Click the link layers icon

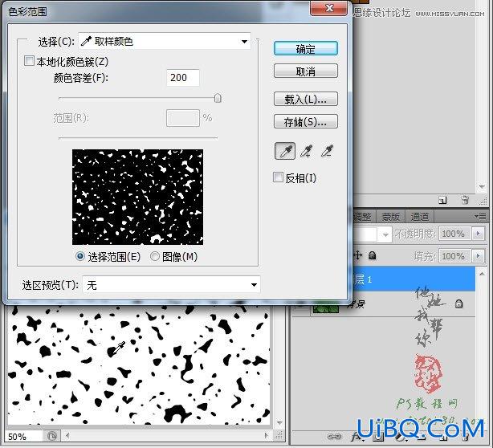pyautogui.click(x=334, y=437)
